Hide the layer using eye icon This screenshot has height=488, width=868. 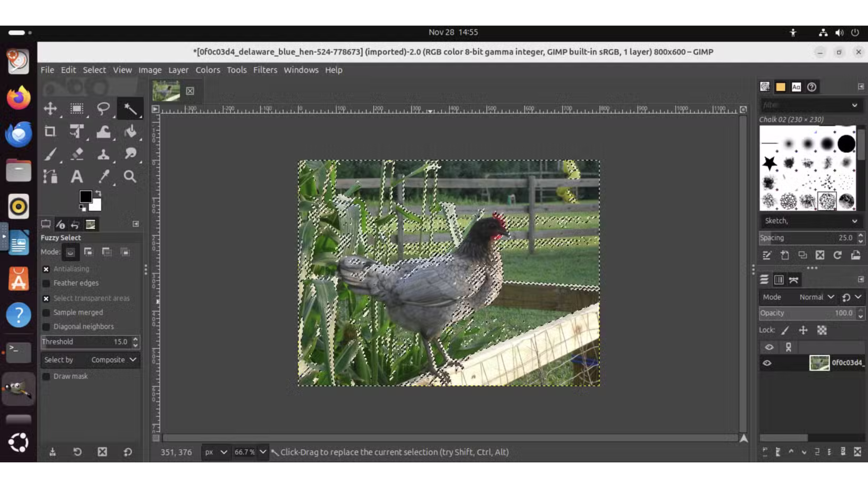point(767,363)
